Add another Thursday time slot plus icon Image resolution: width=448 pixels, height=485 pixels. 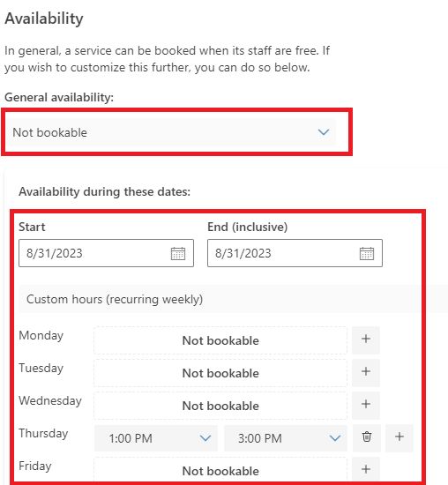[x=399, y=437]
